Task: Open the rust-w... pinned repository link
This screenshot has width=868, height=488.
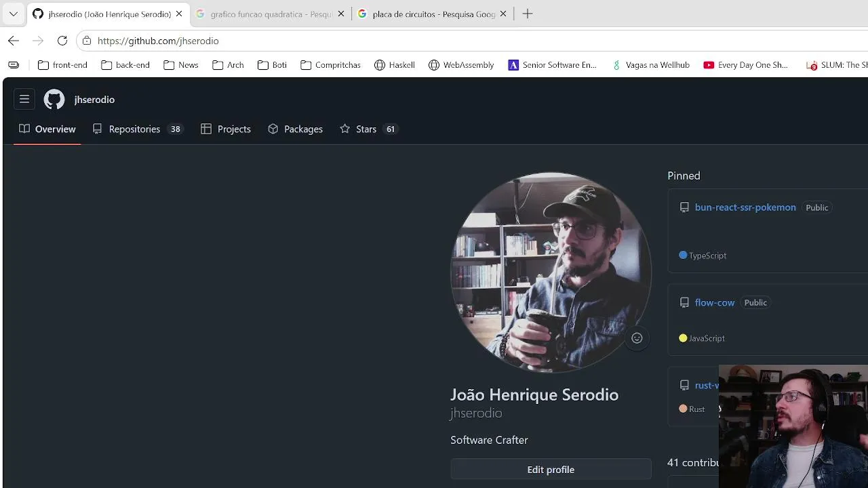Action: click(x=707, y=385)
